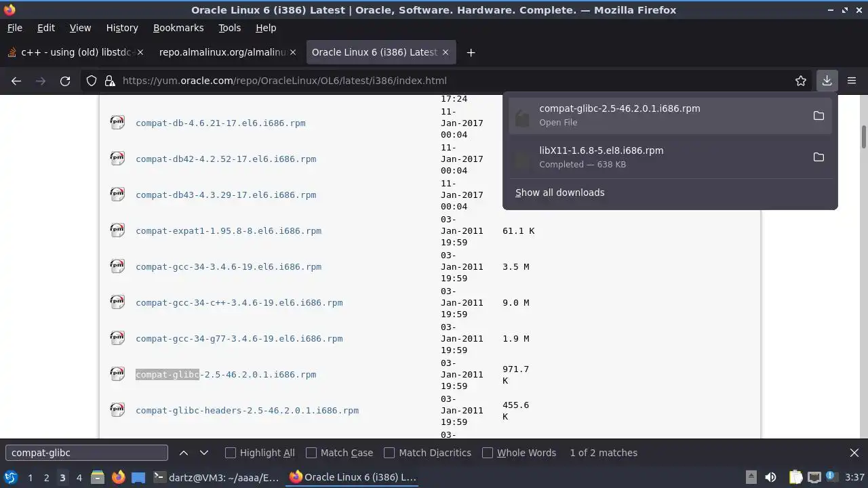Click the find bar text field
Viewport: 868px width, 488px height.
[87, 453]
